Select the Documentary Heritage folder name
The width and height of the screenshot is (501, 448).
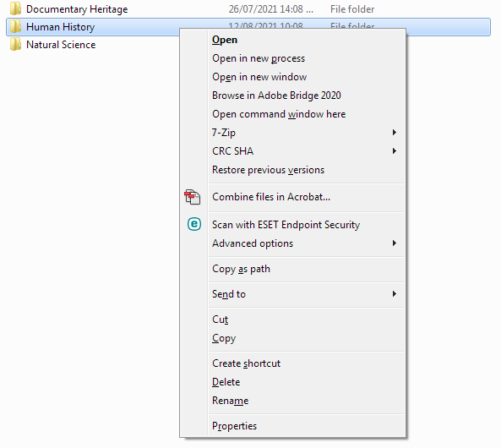77,9
